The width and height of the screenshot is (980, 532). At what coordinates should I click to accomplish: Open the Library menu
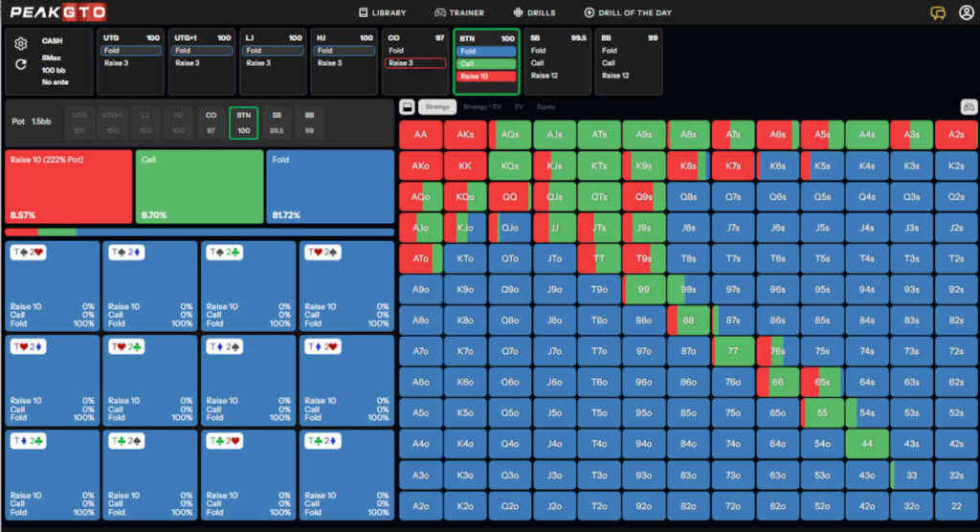click(x=383, y=12)
